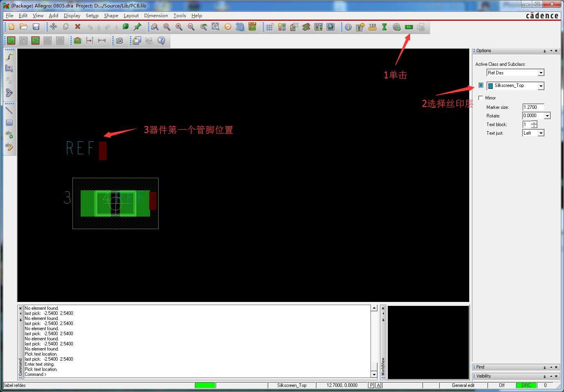Open the Color dialog icon
Image resolution: width=564 pixels, height=392 pixels.
(x=282, y=27)
